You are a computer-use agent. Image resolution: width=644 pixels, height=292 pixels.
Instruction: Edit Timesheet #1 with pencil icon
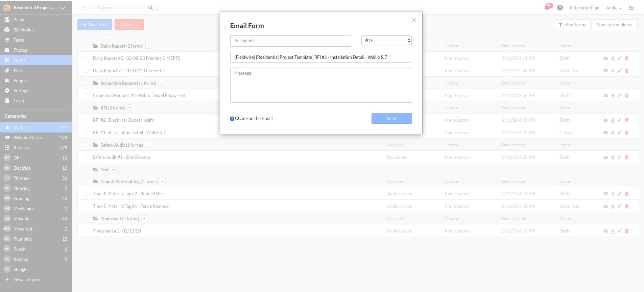(619, 231)
